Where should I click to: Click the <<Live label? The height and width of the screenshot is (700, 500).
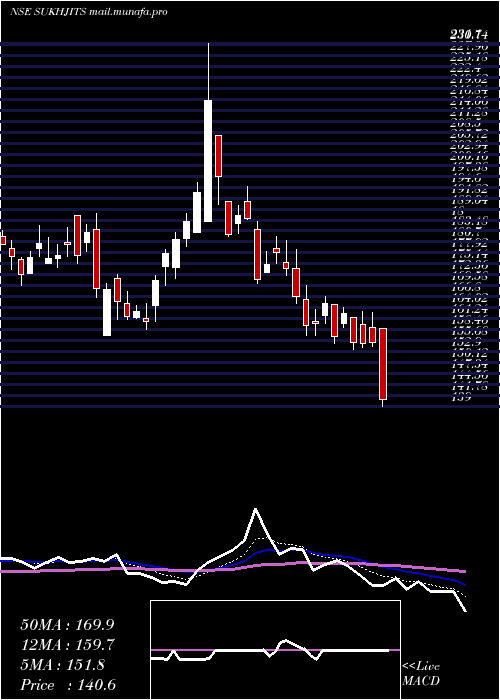(421, 667)
